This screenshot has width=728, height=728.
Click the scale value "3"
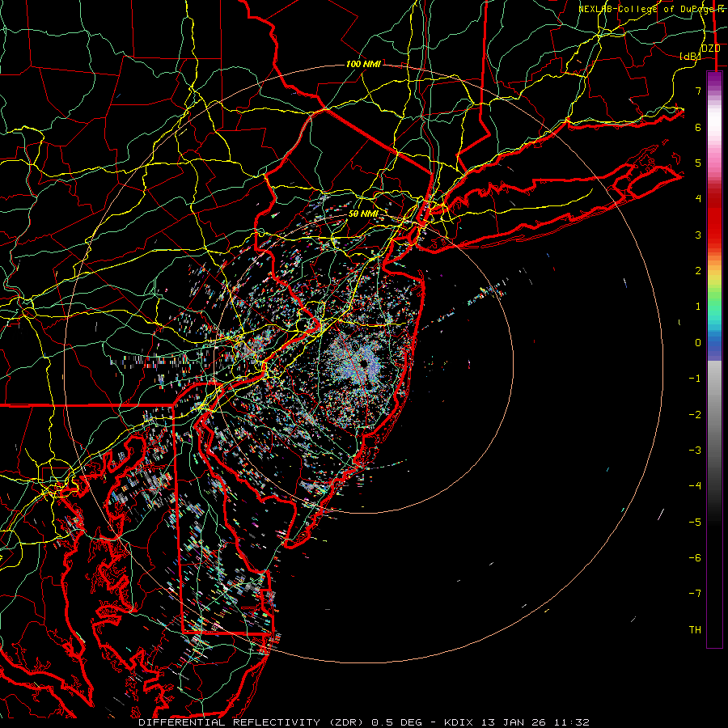click(x=698, y=235)
